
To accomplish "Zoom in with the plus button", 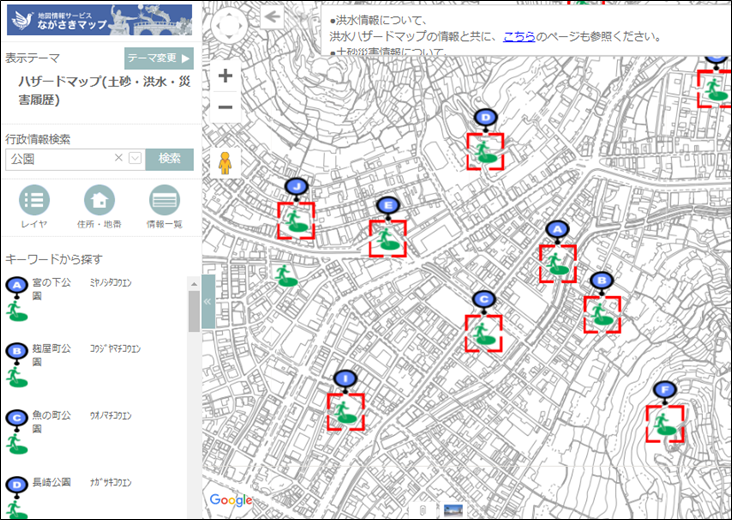I will click(226, 76).
